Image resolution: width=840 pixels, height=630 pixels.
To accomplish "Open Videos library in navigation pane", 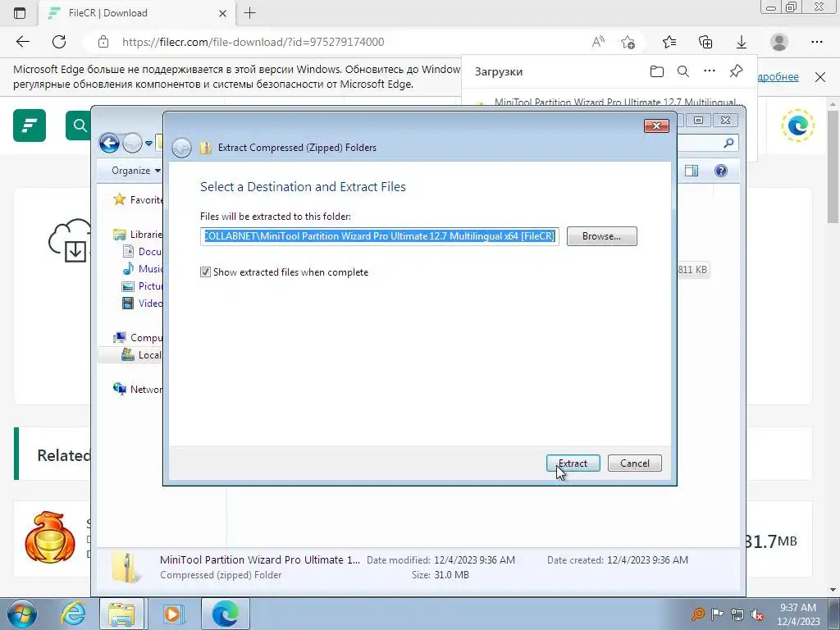I will click(142, 304).
